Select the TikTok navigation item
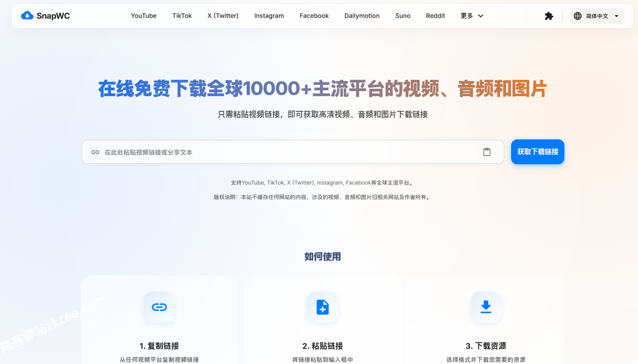The image size is (638, 364). 182,16
